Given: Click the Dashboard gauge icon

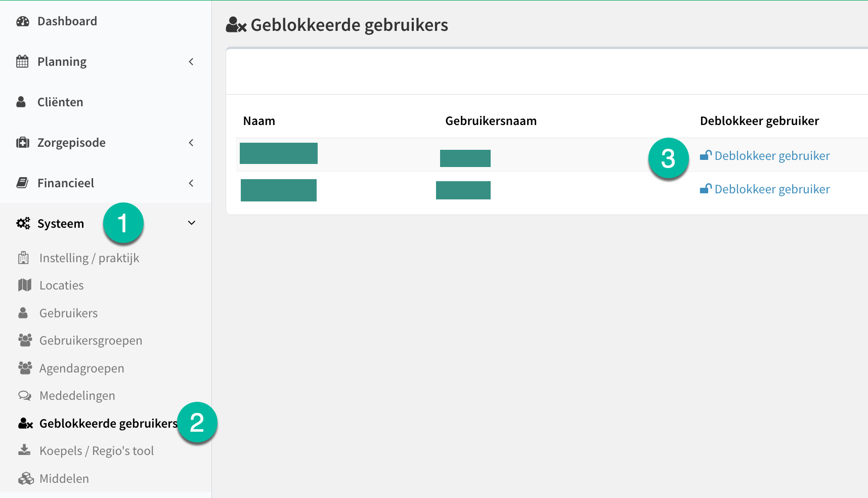Looking at the screenshot, I should tap(23, 21).
